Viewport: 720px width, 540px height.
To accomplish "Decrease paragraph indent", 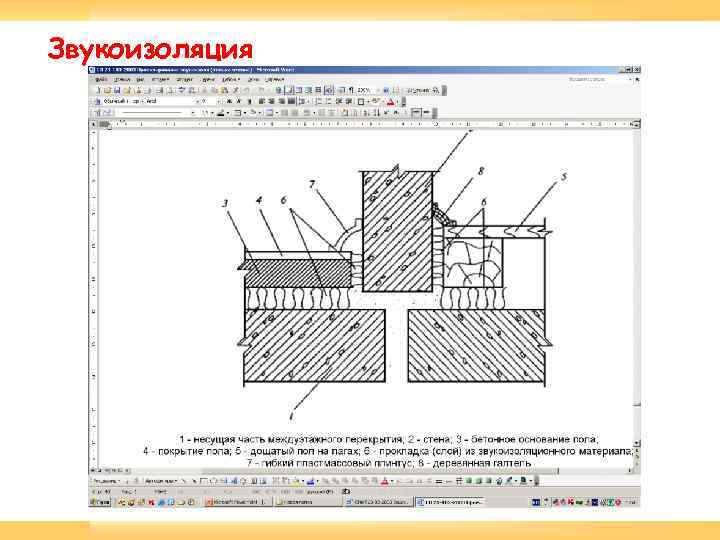I will (339, 101).
